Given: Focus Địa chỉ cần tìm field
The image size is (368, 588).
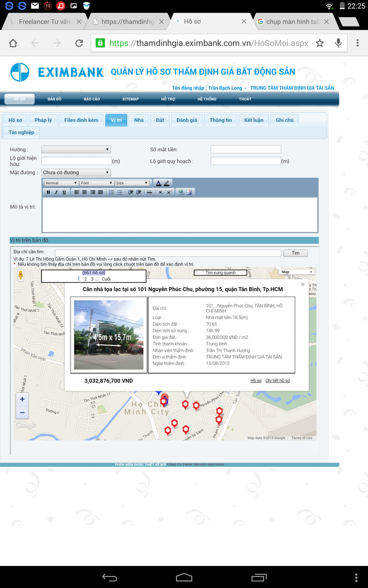Looking at the screenshot, I should 168,253.
